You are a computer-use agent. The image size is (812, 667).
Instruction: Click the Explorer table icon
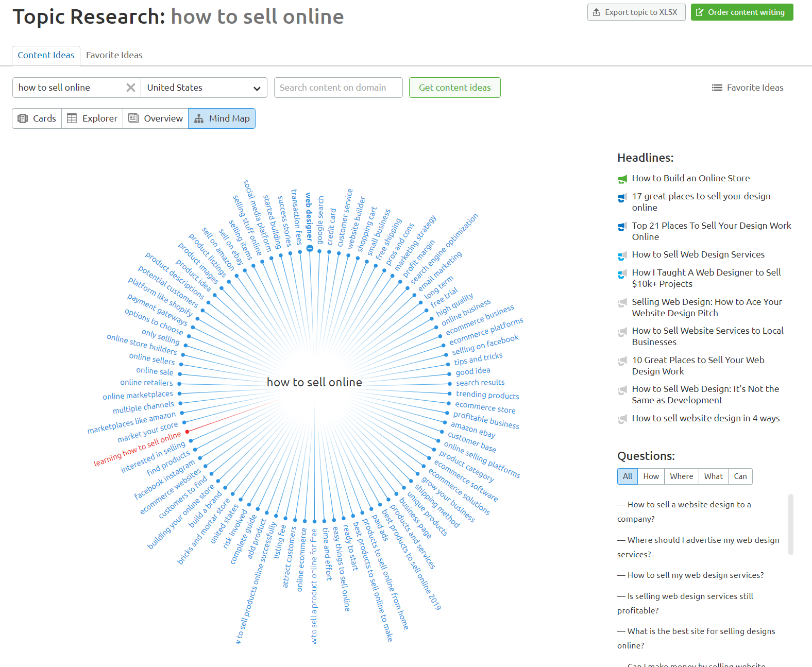tap(72, 118)
